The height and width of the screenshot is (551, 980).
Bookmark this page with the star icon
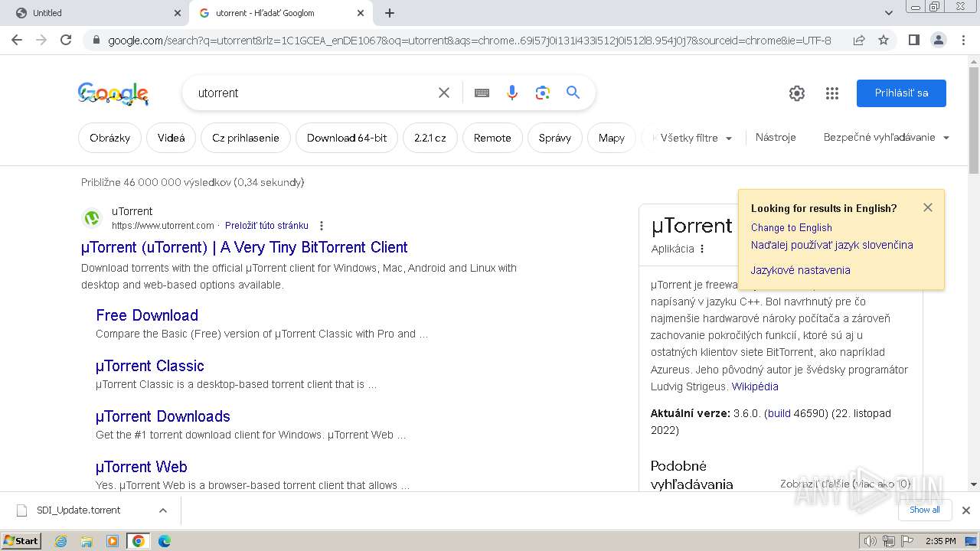884,40
